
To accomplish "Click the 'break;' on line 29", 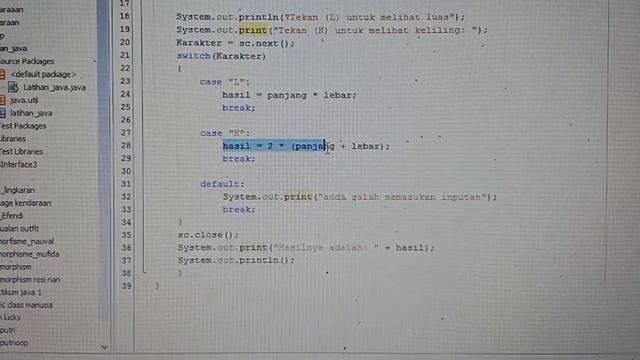I will (239, 159).
